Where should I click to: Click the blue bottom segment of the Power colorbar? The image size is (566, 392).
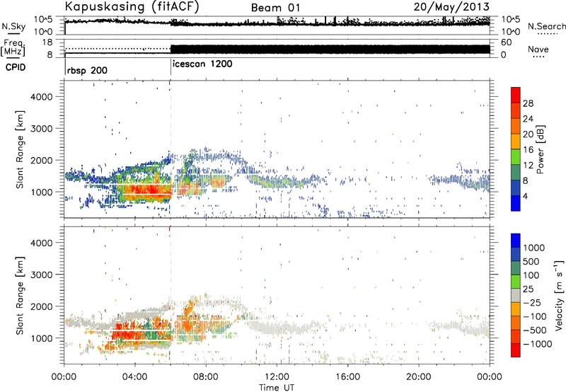point(516,203)
